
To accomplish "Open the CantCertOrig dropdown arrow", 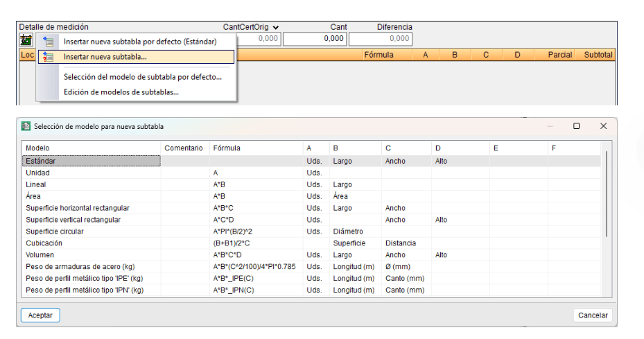I will point(276,28).
